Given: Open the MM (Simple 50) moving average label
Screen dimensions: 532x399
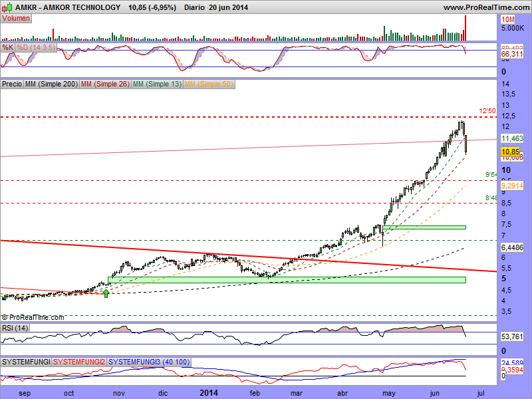Looking at the screenshot, I should pyautogui.click(x=209, y=84).
